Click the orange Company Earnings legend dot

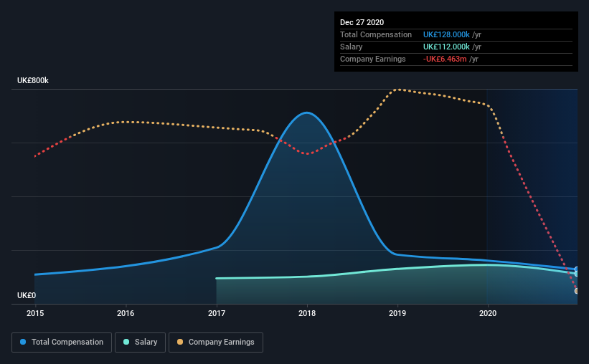[x=180, y=342]
